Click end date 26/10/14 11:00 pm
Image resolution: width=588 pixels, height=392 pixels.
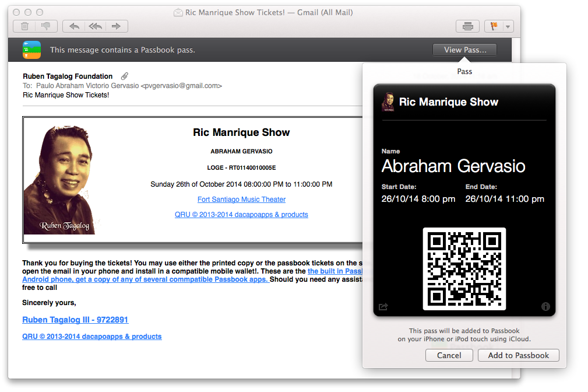(x=505, y=199)
